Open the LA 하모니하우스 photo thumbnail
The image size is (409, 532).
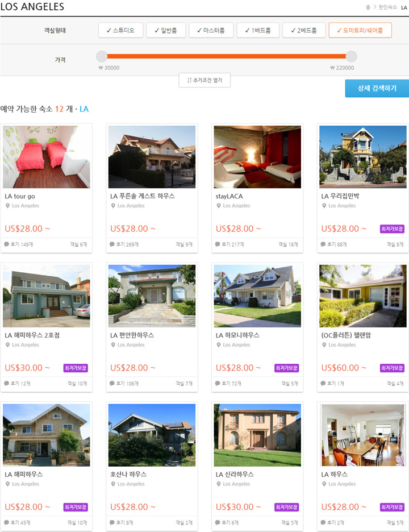(x=257, y=296)
